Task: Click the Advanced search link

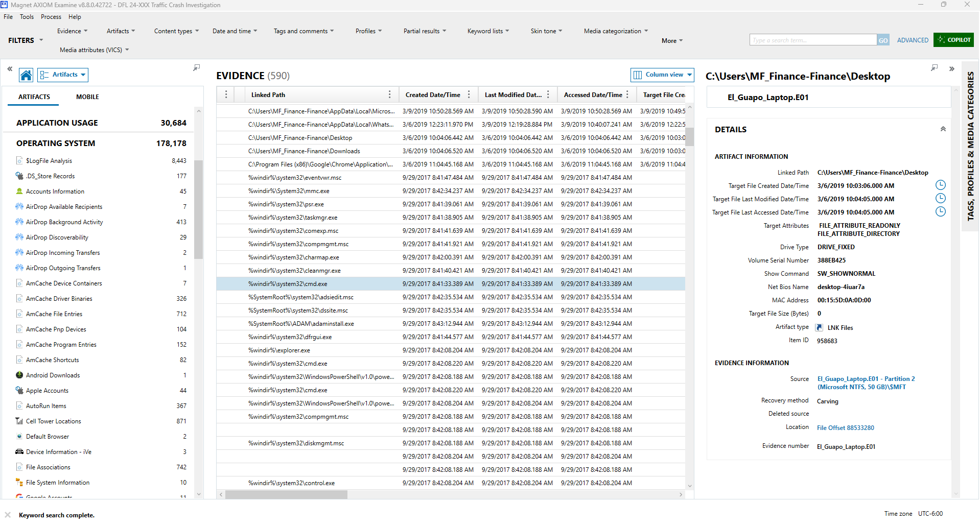Action: tap(913, 40)
